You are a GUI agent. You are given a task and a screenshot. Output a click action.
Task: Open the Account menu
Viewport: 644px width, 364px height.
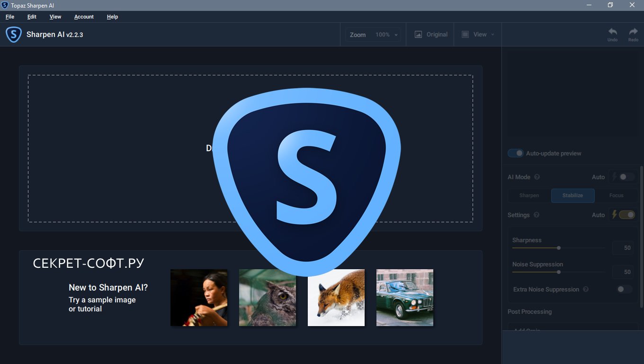click(84, 17)
